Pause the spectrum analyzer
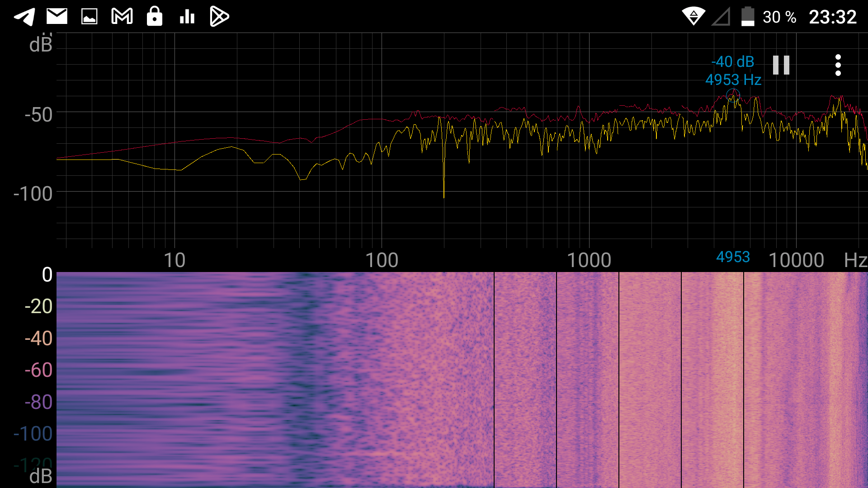 [781, 65]
